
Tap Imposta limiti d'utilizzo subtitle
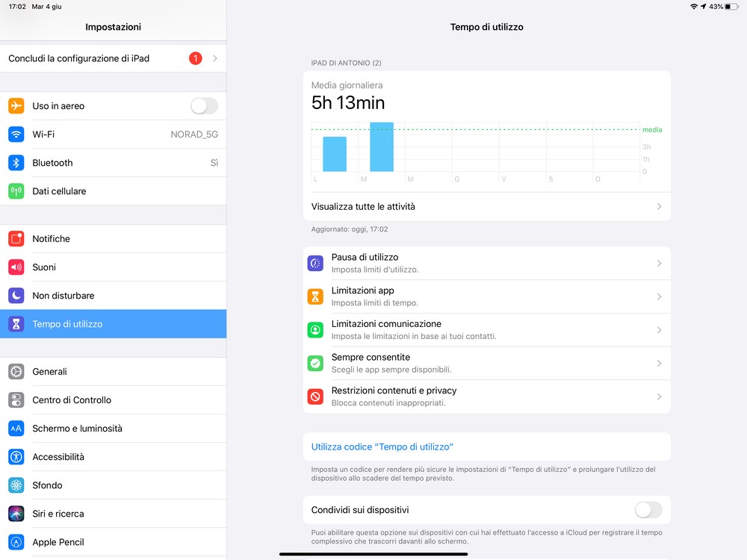click(375, 270)
